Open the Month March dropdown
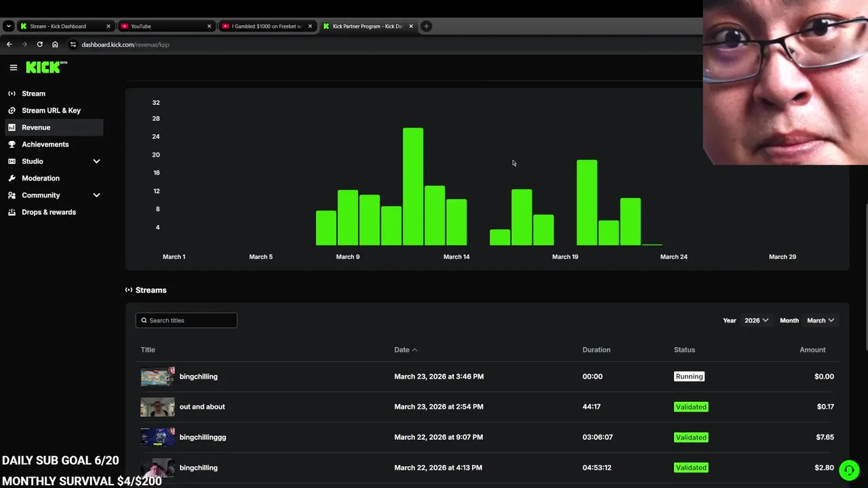This screenshot has width=868, height=488. point(821,321)
